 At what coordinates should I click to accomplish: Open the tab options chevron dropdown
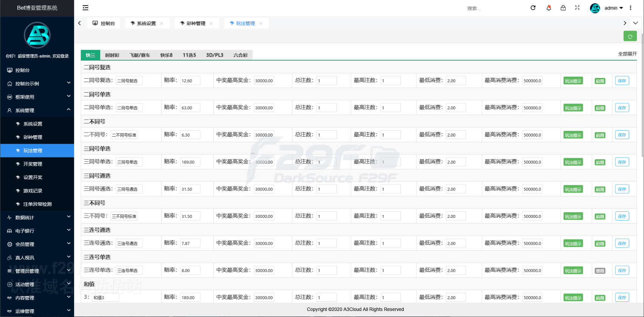click(x=635, y=23)
